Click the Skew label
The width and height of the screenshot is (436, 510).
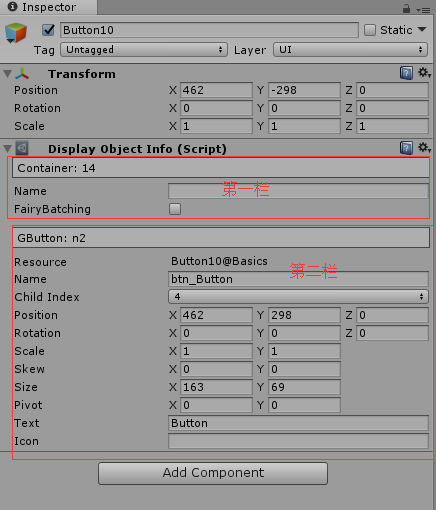(x=29, y=369)
